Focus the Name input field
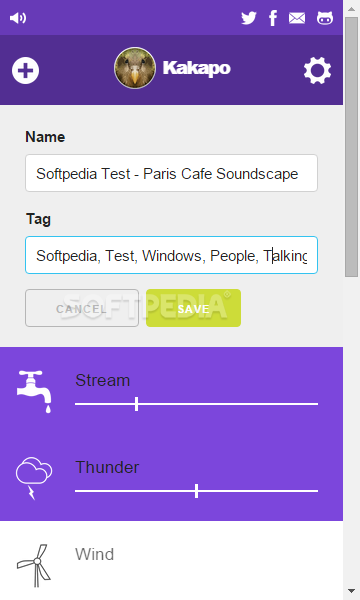 tap(171, 173)
